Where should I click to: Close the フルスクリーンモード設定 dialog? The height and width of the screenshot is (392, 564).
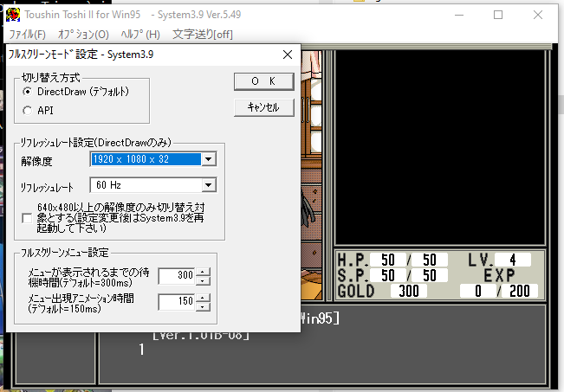pos(288,55)
